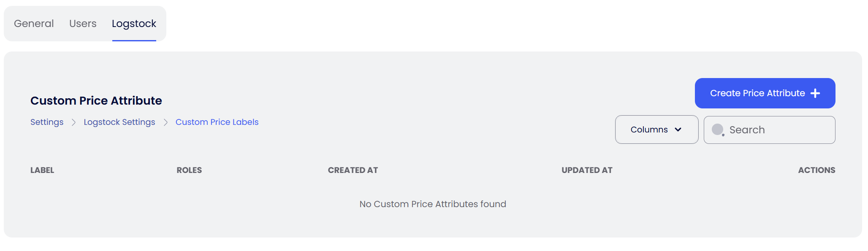Viewport: 868px width, 251px height.
Task: Select the ACTIONS column header
Action: (x=816, y=170)
